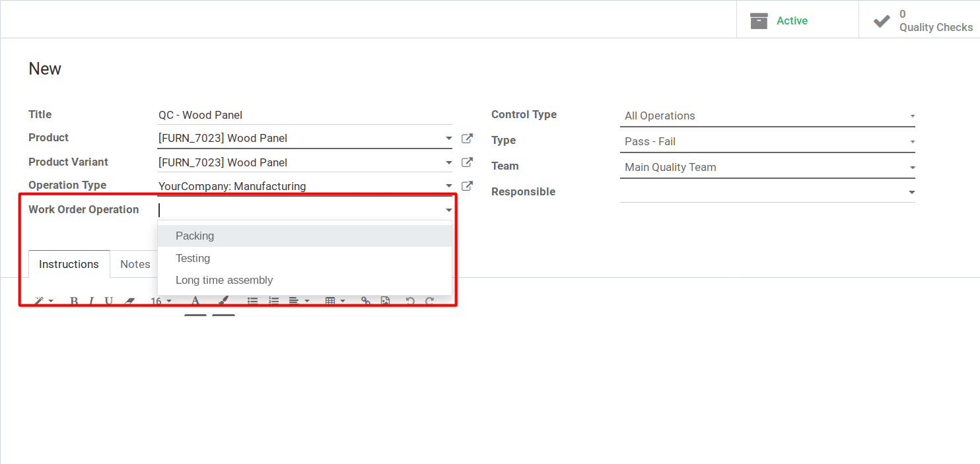Switch to the Instructions tab

click(69, 264)
